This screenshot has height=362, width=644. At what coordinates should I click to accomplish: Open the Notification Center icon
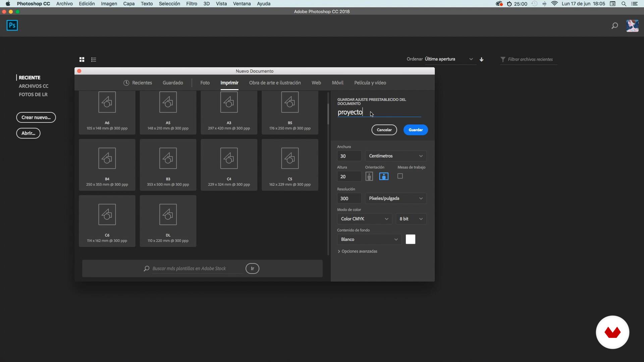(x=634, y=4)
